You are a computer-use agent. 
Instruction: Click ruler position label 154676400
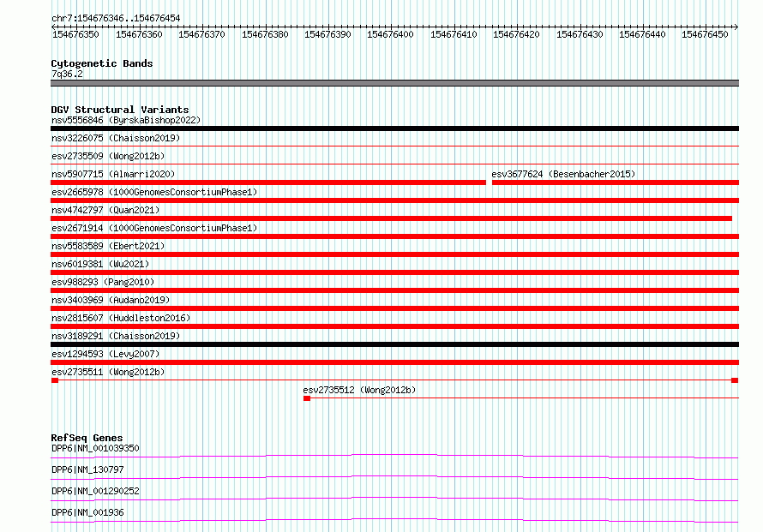(390, 34)
